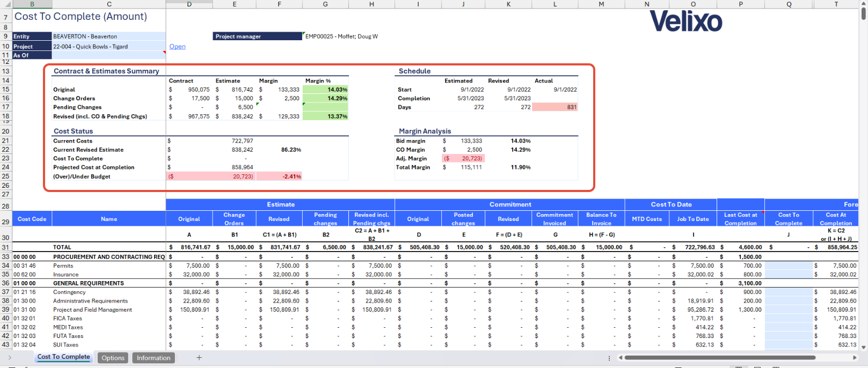The width and height of the screenshot is (868, 368).
Task: Select 'Project and Field Management' name cell
Action: pos(109,310)
